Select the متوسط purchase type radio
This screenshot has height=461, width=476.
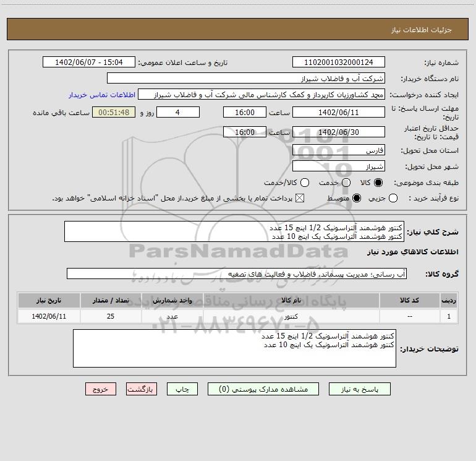pyautogui.click(x=357, y=198)
